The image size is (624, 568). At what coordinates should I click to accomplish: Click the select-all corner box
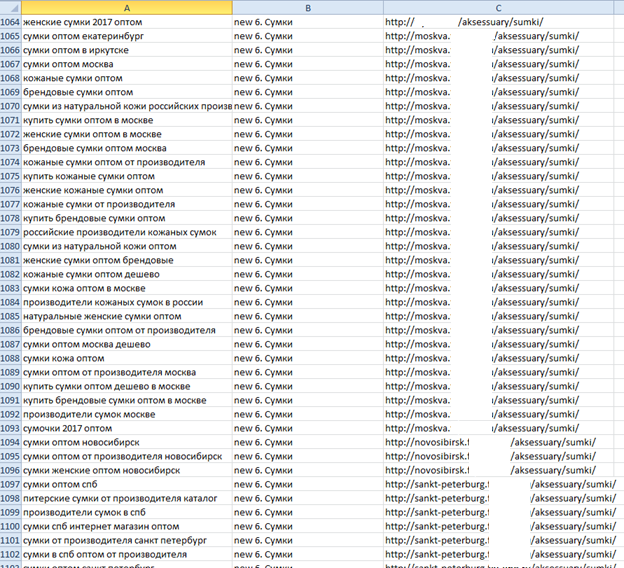[x=10, y=8]
